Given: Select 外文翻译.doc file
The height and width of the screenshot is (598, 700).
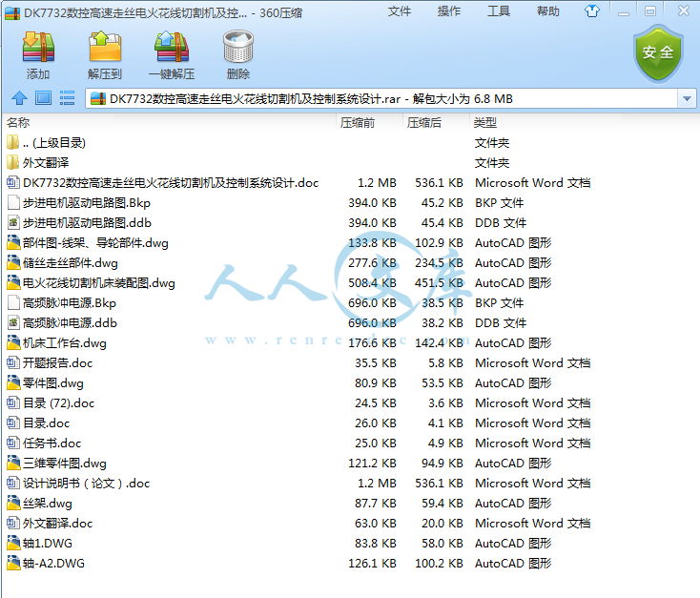Looking at the screenshot, I should 57,523.
